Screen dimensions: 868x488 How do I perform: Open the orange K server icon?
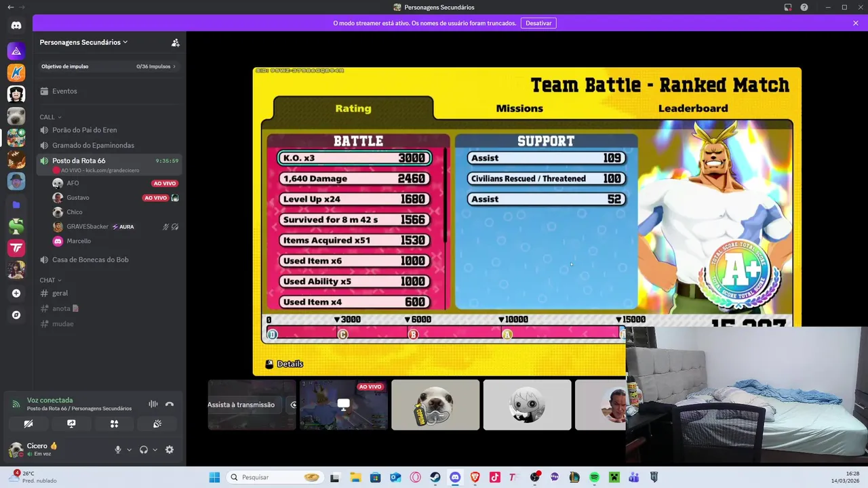click(x=16, y=72)
